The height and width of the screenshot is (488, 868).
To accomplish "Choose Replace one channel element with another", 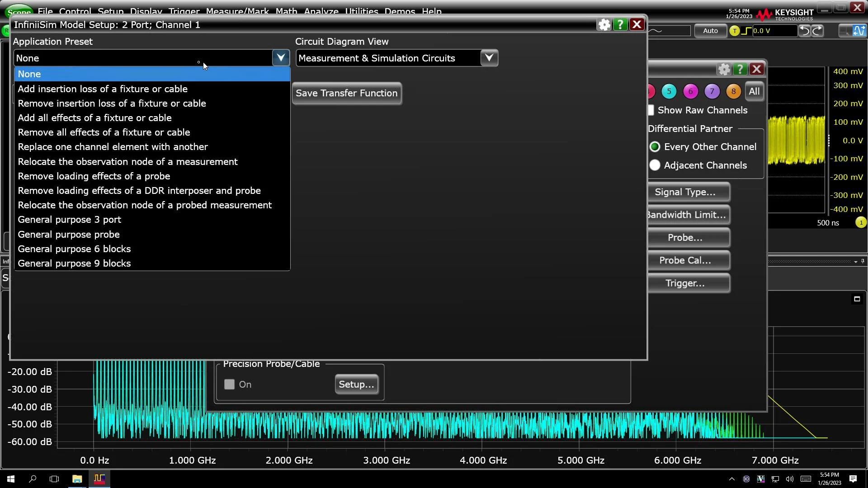I will coord(152,147).
